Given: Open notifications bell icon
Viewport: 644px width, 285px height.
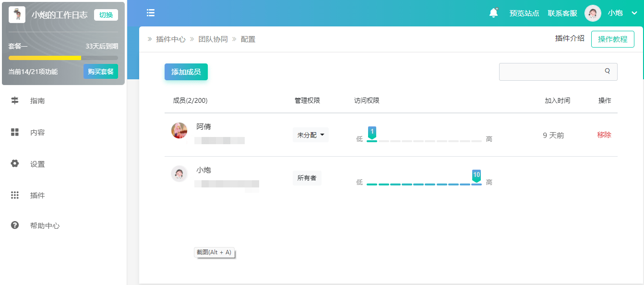Looking at the screenshot, I should (493, 13).
